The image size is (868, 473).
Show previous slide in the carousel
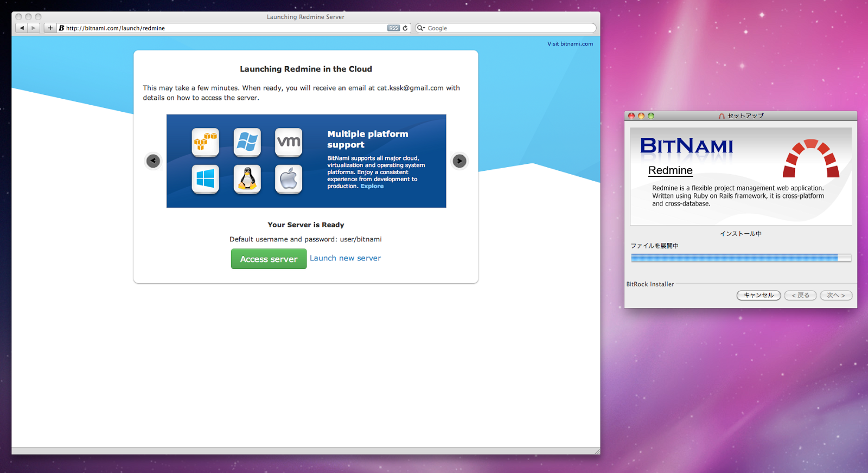click(154, 161)
